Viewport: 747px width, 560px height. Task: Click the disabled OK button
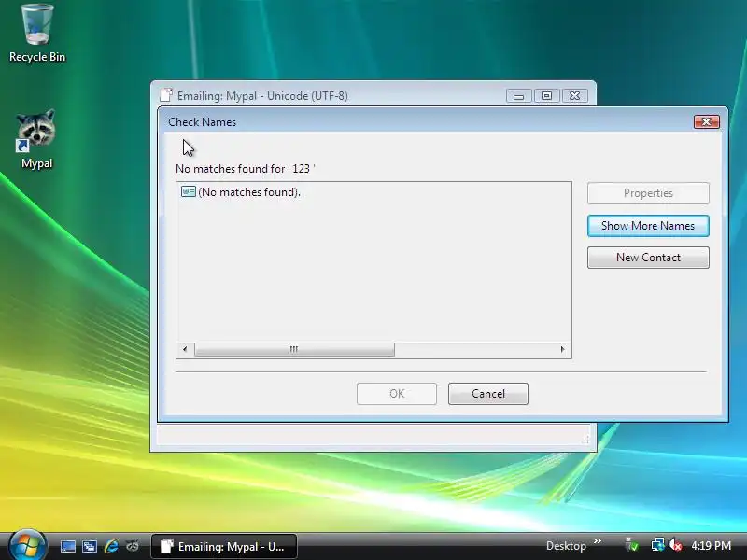coord(396,394)
